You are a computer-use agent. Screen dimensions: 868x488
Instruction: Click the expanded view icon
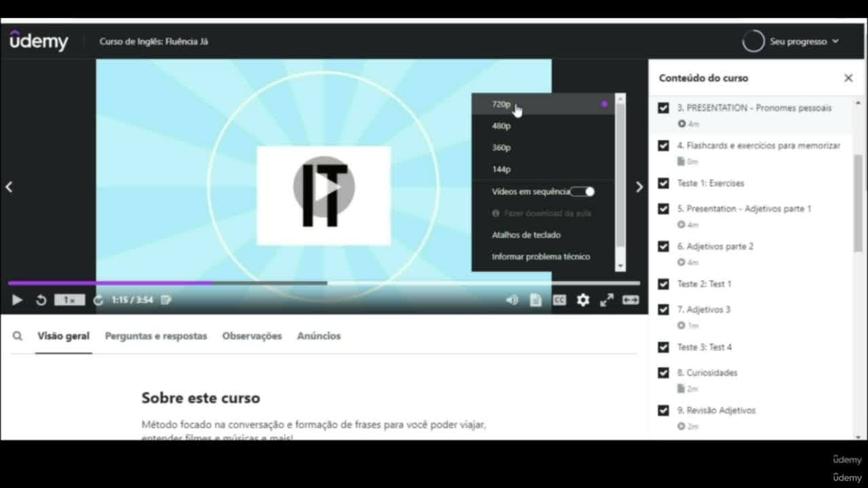click(x=631, y=300)
